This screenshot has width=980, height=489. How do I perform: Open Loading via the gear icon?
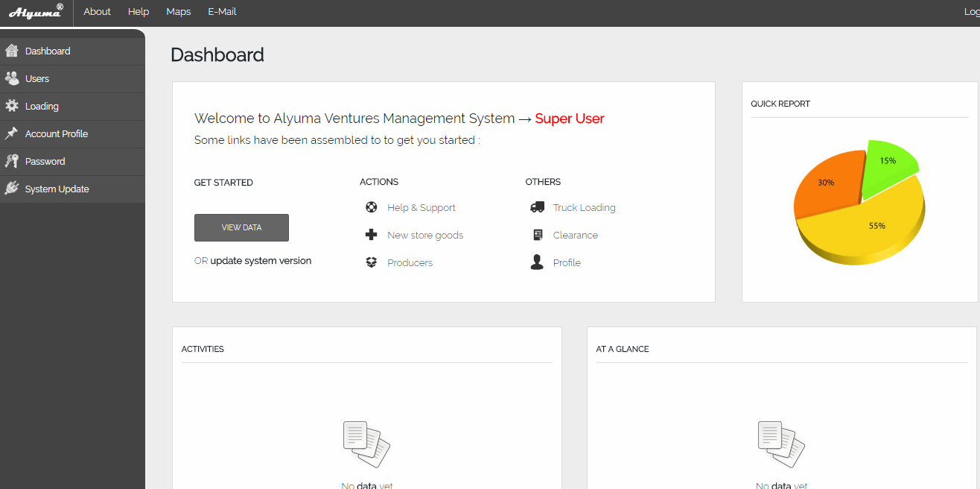tap(11, 106)
